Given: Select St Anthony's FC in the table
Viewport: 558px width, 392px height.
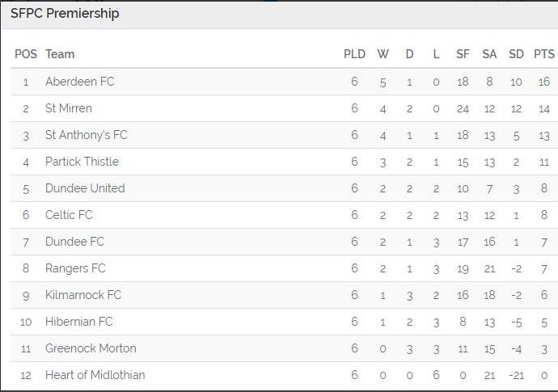Looking at the screenshot, I should click(x=86, y=135).
